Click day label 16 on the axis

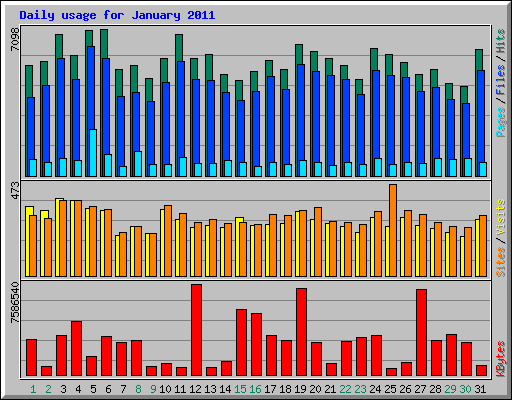pyautogui.click(x=255, y=389)
